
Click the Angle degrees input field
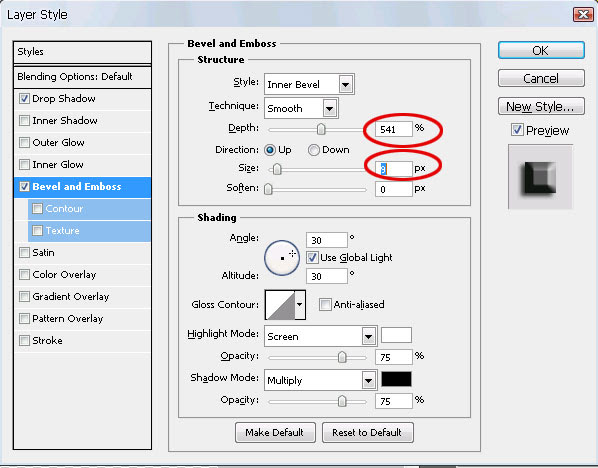click(327, 240)
